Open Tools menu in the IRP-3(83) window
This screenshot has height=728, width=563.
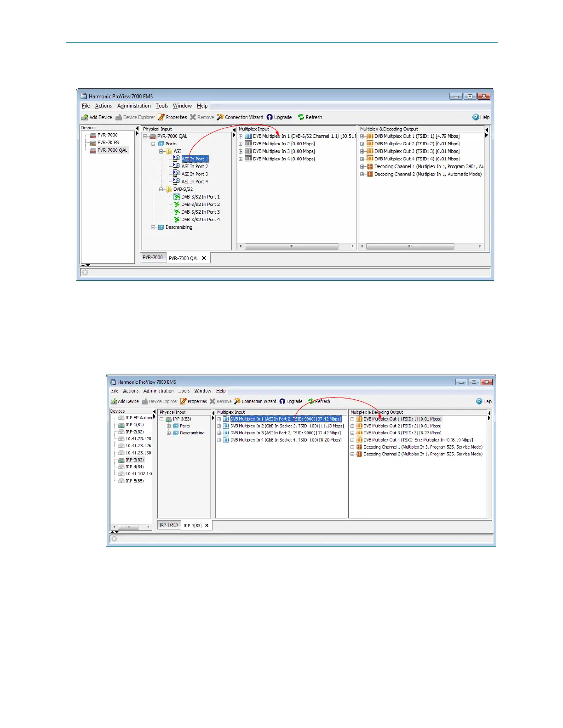(x=184, y=391)
